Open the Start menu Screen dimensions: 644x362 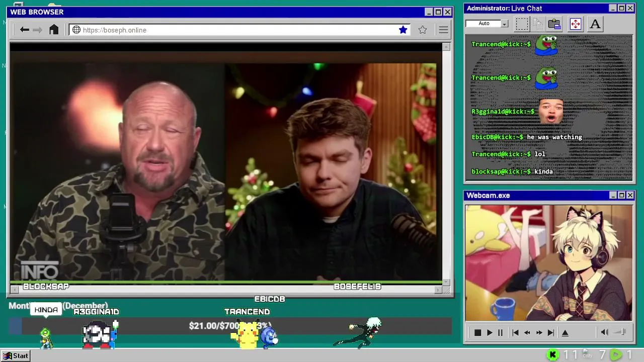pyautogui.click(x=15, y=356)
